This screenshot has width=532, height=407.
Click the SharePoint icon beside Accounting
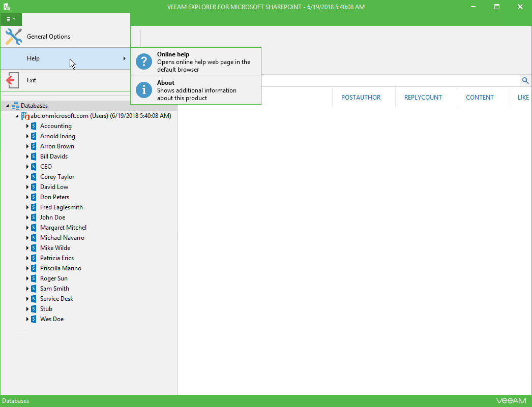tap(34, 126)
